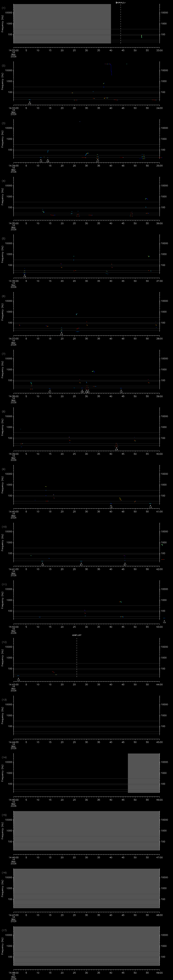Select the arrow marker labeled 2.7 in panel 3

(x=98, y=160)
